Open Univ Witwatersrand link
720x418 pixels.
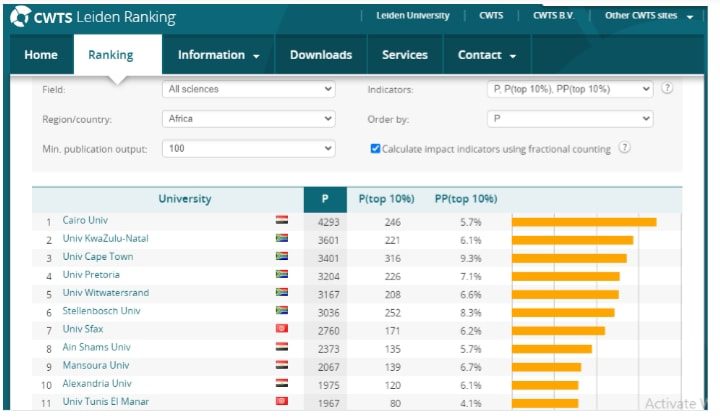click(x=106, y=293)
